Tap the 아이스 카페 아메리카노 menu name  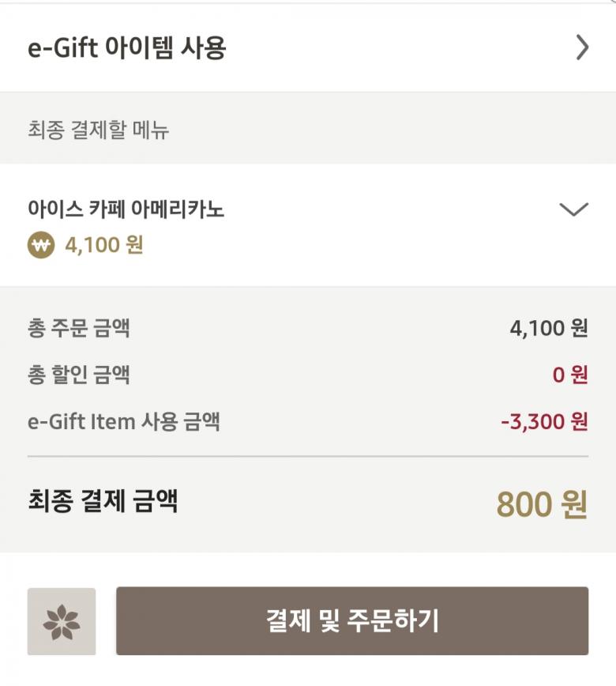point(126,209)
